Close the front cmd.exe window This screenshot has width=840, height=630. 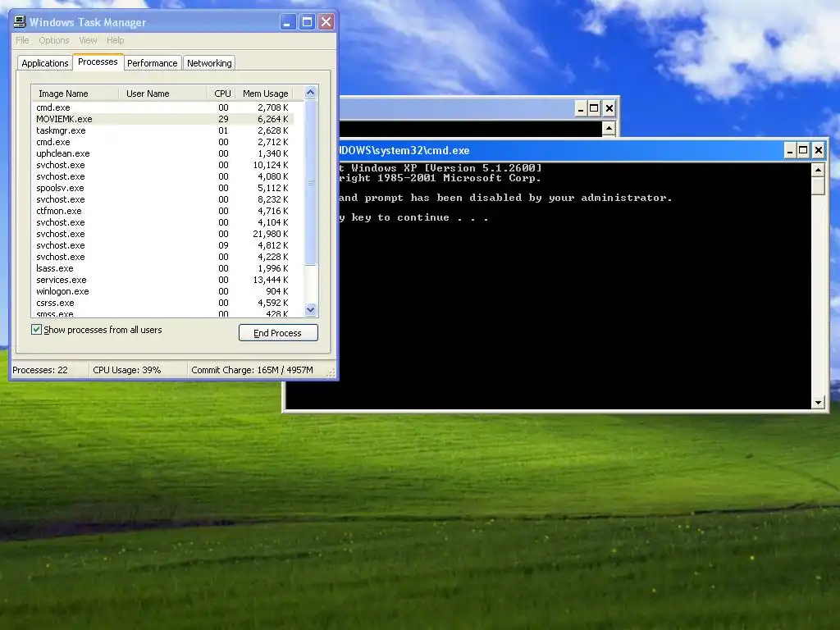818,151
